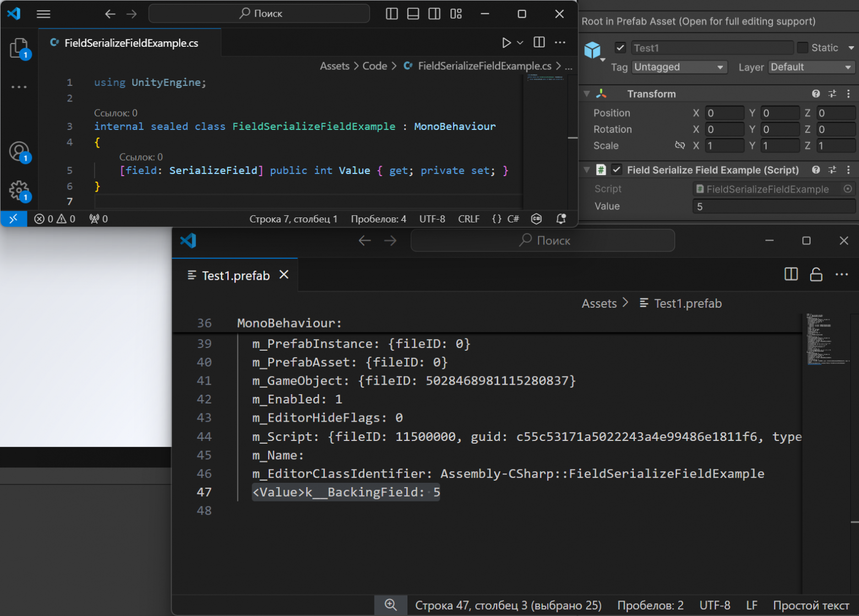Enable the Static checkbox
The image size is (859, 616).
pos(802,48)
